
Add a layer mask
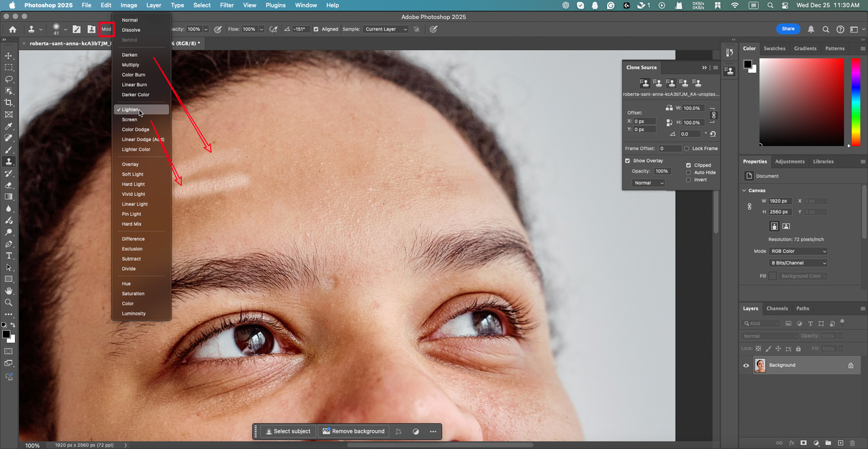coord(804,443)
